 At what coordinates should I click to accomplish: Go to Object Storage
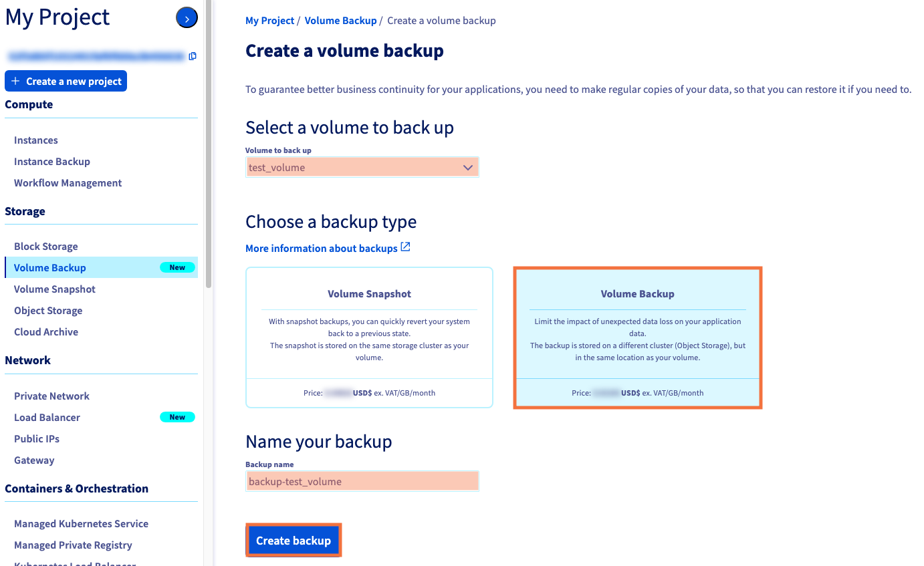(x=48, y=311)
